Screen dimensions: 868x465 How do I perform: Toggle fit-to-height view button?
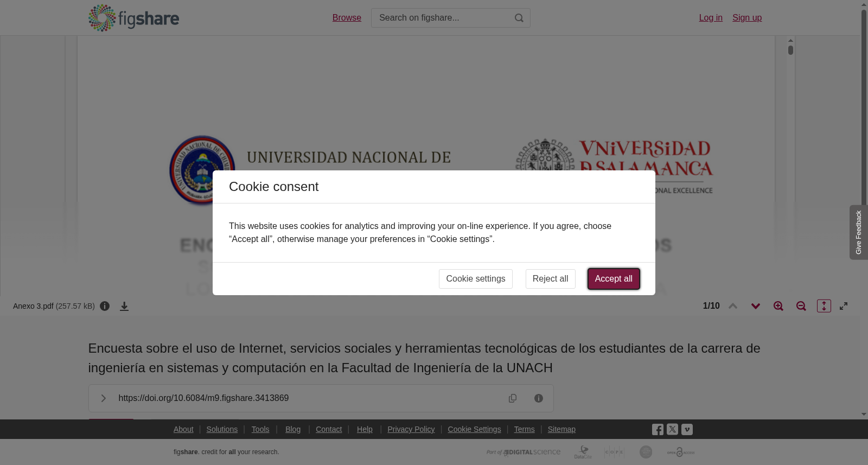click(824, 306)
